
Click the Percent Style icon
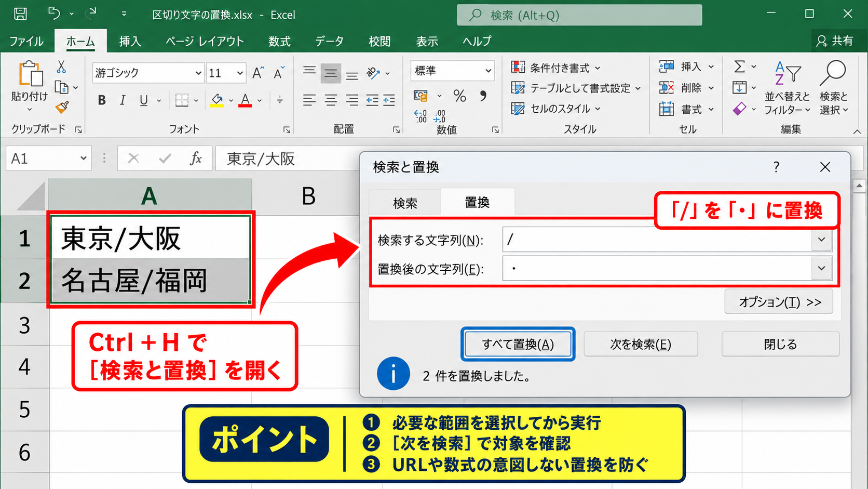point(459,96)
